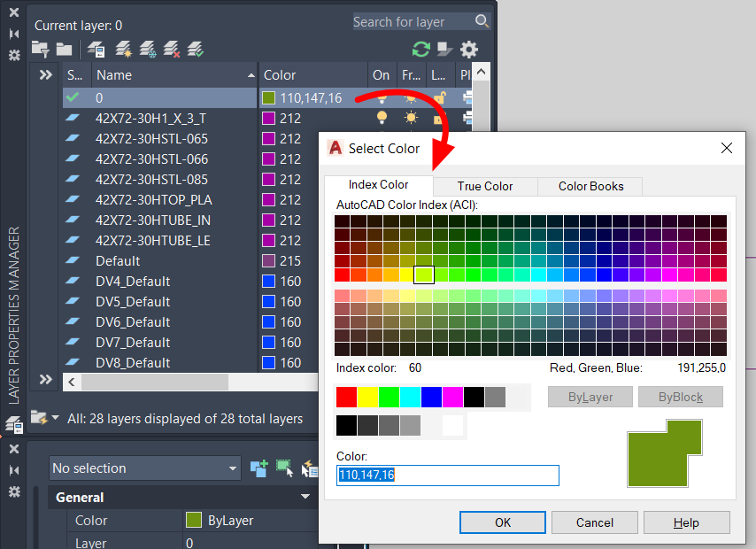Click Cancel in Select Color dialog
756x549 pixels.
[x=595, y=522]
